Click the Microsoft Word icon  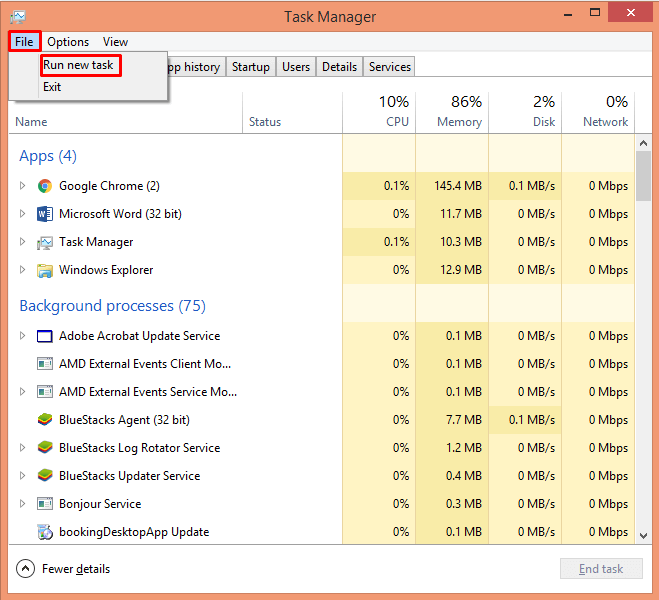pos(45,214)
